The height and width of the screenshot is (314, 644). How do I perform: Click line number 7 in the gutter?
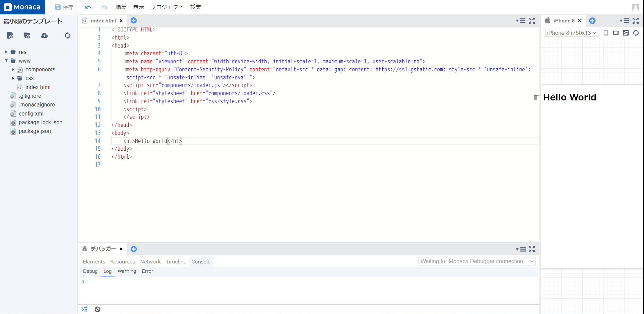click(x=99, y=85)
